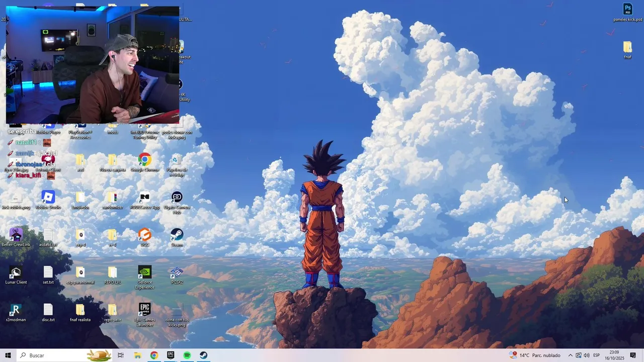Select the asd folder
This screenshot has width=644, height=362.
[80, 163]
